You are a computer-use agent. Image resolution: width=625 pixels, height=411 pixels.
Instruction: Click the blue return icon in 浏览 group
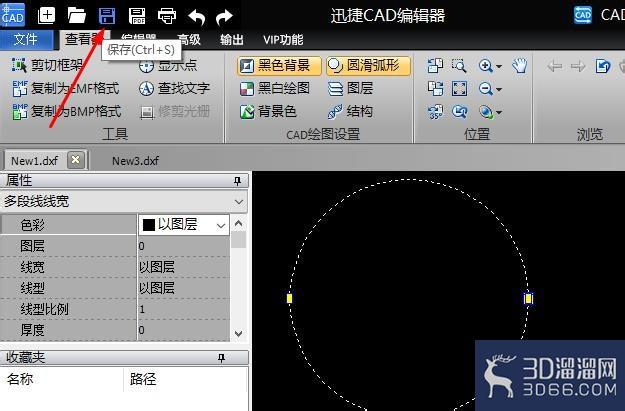[x=603, y=66]
